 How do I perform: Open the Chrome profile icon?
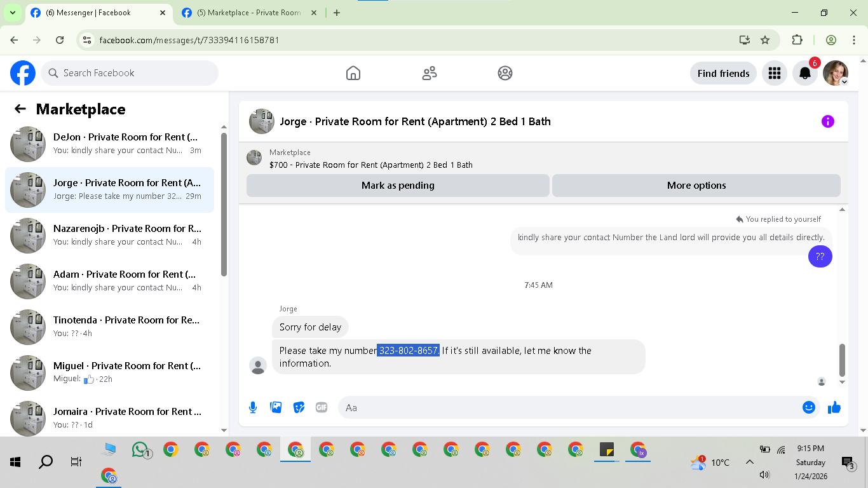tap(831, 40)
